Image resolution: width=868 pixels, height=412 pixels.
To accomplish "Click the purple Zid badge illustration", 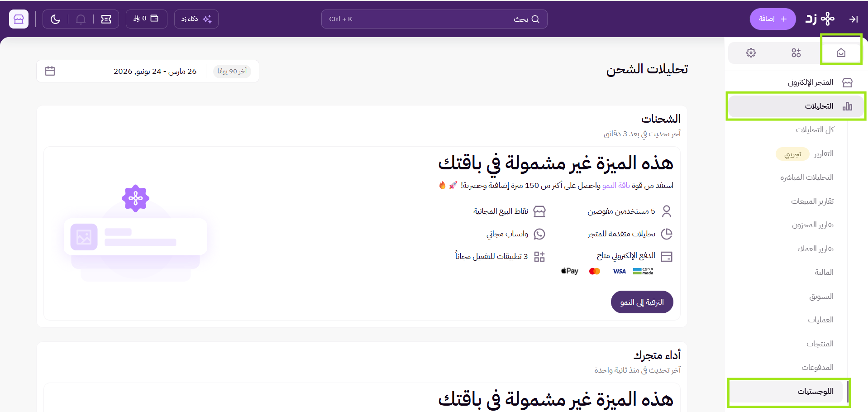I will [135, 198].
